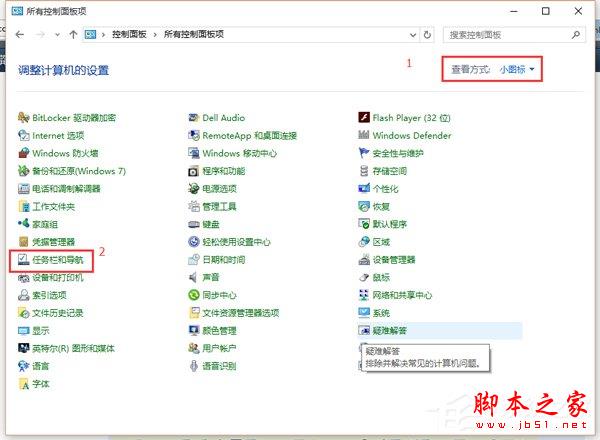Open the highlighted 疑难解答 link
This screenshot has width=600, height=440.
click(x=390, y=331)
